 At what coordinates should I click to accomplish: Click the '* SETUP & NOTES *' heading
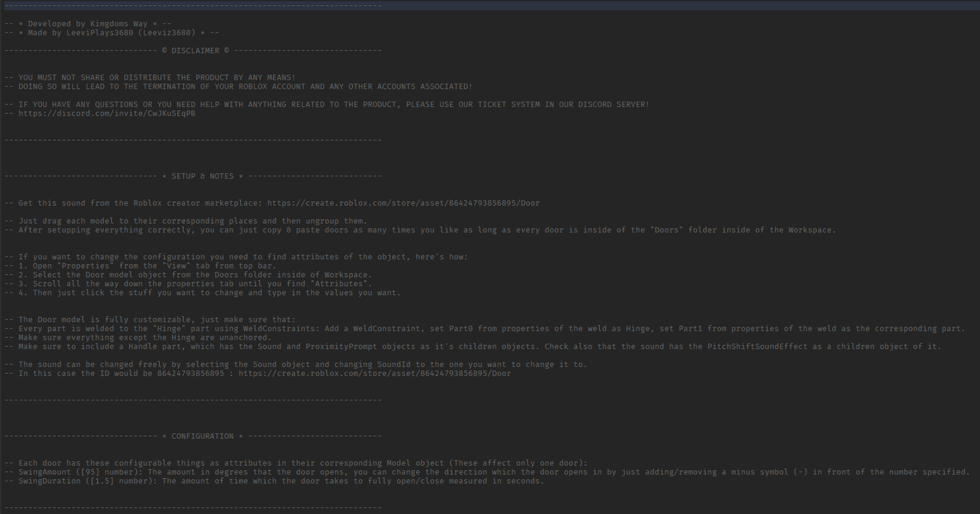pyautogui.click(x=193, y=176)
